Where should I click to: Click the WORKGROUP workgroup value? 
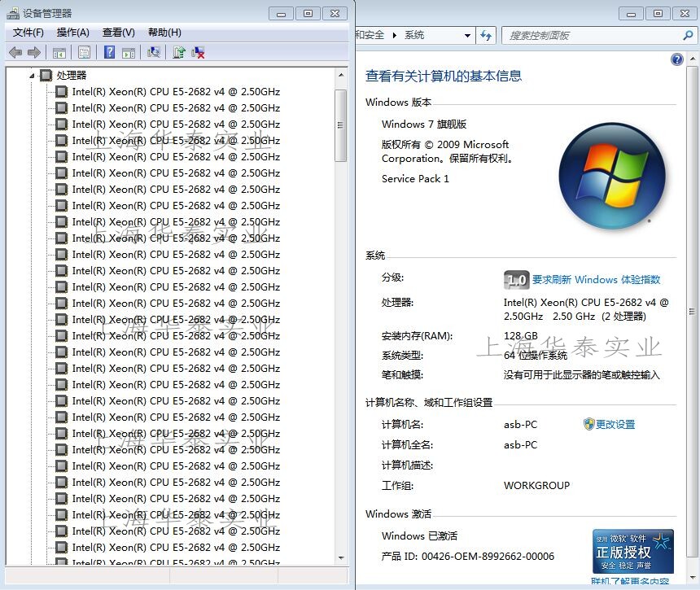(x=536, y=485)
